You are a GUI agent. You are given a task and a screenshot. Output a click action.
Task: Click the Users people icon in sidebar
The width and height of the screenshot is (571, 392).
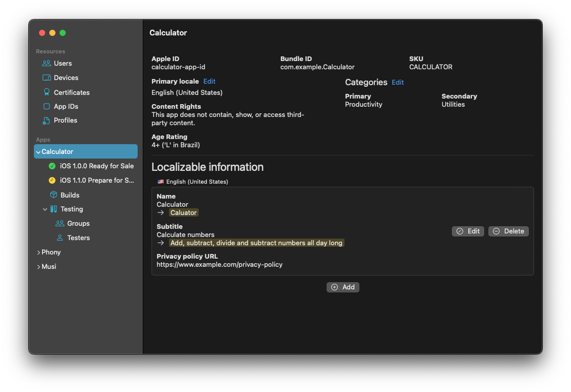click(46, 63)
